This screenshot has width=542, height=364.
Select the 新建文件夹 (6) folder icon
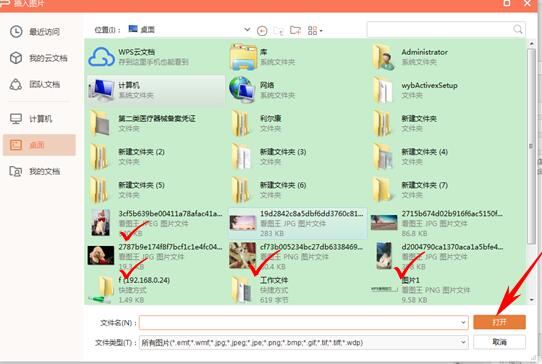(241, 190)
